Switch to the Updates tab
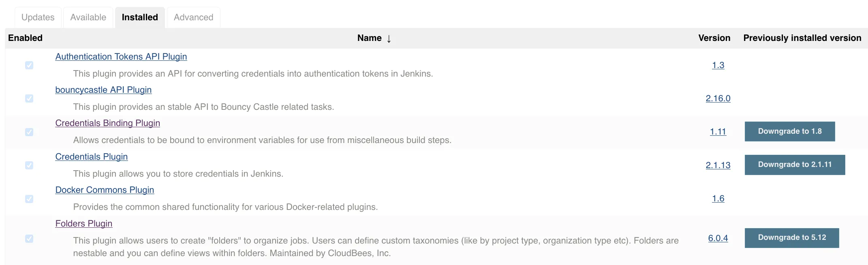 tap(38, 17)
